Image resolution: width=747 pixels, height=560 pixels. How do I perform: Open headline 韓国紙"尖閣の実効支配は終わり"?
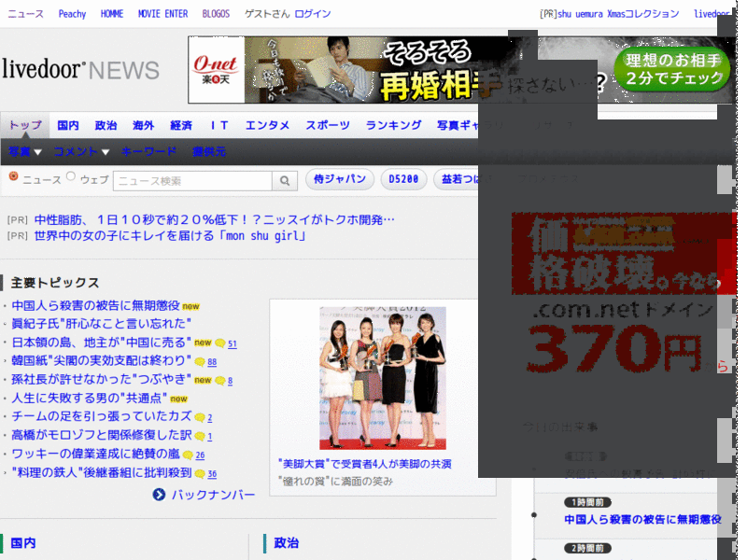(102, 360)
